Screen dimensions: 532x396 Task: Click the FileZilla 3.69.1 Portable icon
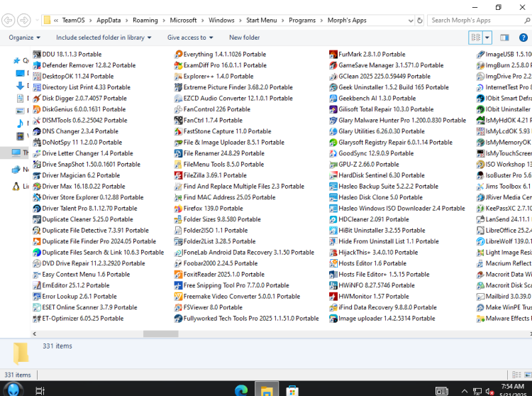[x=178, y=175]
